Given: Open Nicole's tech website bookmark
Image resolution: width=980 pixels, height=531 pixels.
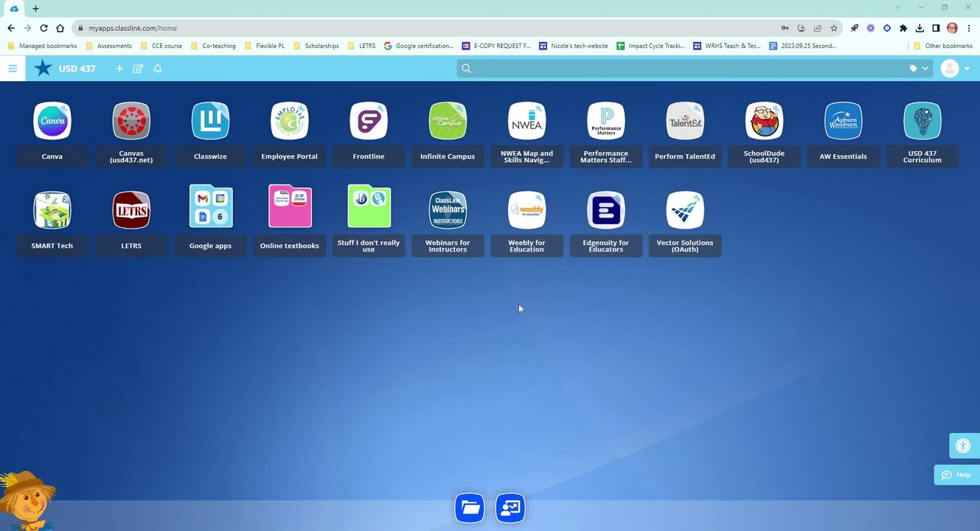Looking at the screenshot, I should 574,46.
